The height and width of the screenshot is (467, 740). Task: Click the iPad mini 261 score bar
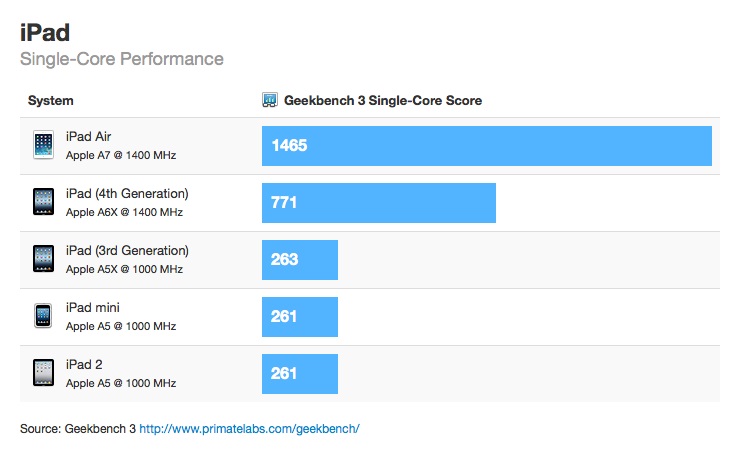click(x=300, y=316)
